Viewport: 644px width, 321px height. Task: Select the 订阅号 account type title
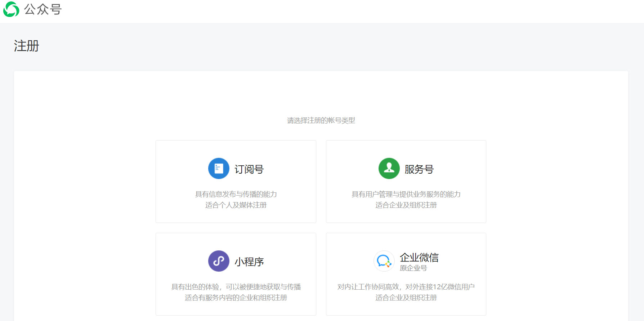(x=249, y=169)
